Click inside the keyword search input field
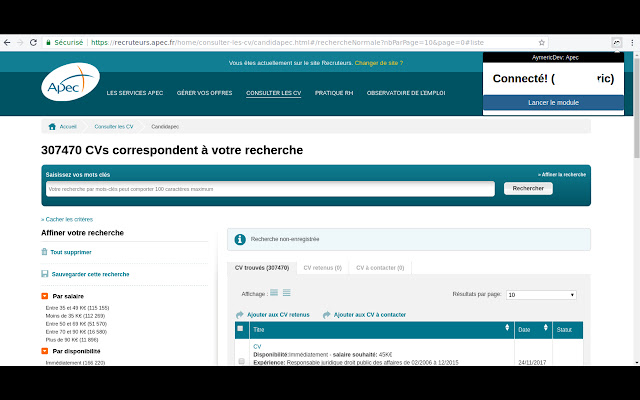The image size is (640, 400). click(x=270, y=189)
